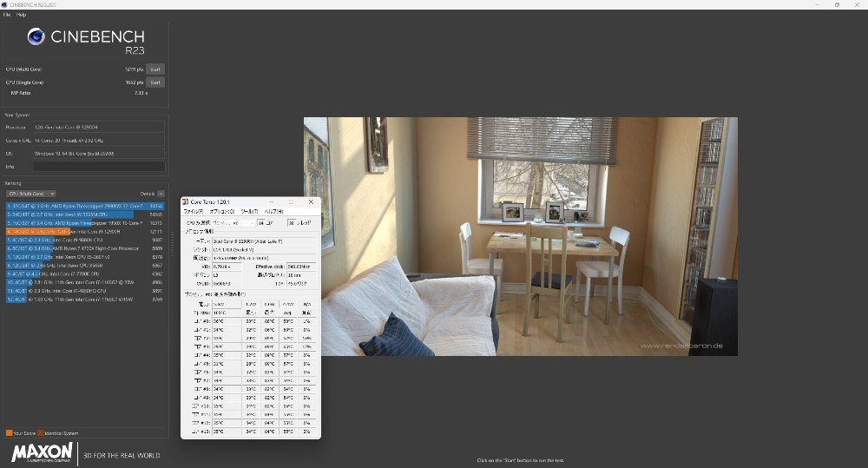The image size is (868, 468).
Task: Open the CPU (Multi Core) ranking dropdown
Action: 31,194
